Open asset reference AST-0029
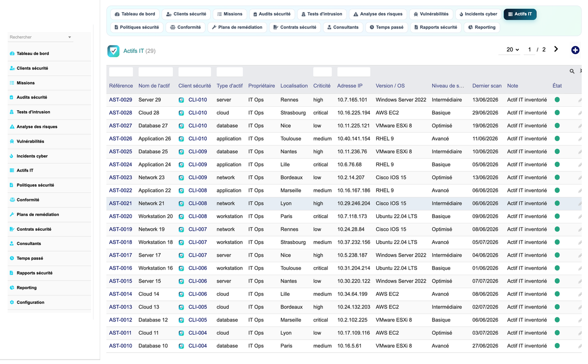 coord(121,100)
